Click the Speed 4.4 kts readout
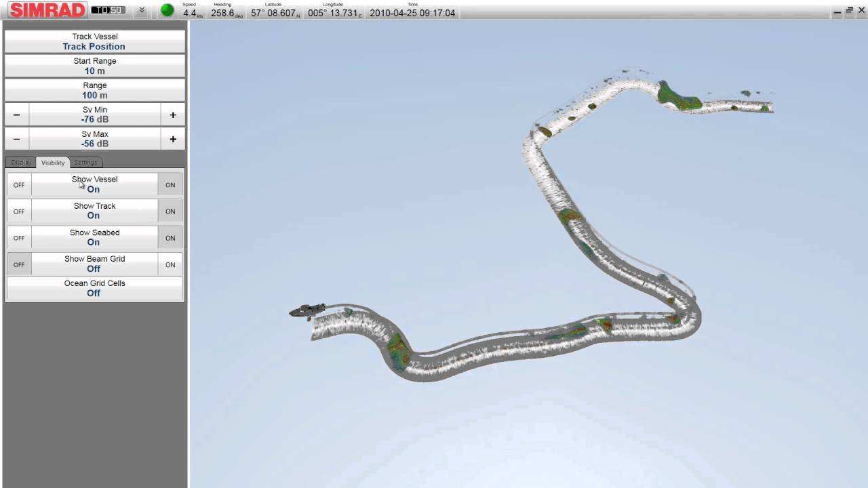 [193, 10]
